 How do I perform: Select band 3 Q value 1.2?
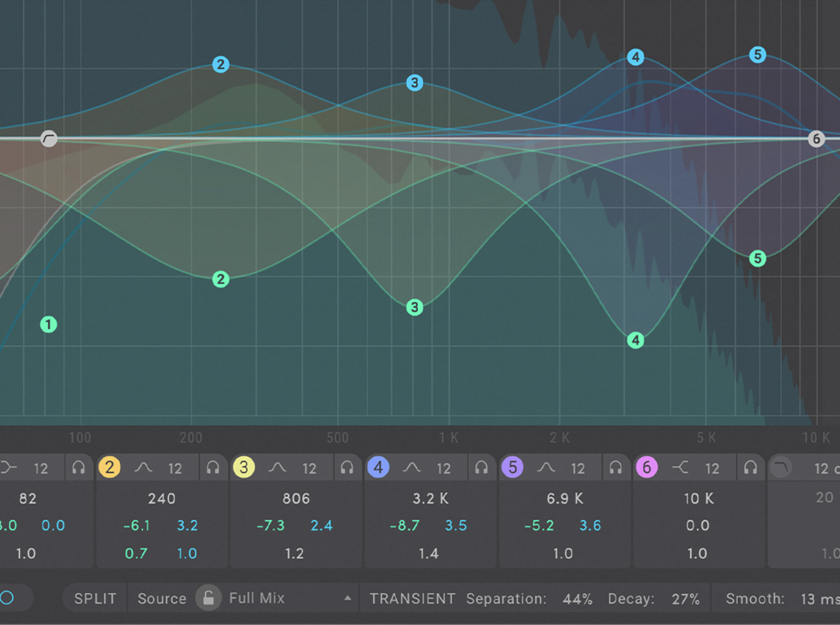point(294,554)
